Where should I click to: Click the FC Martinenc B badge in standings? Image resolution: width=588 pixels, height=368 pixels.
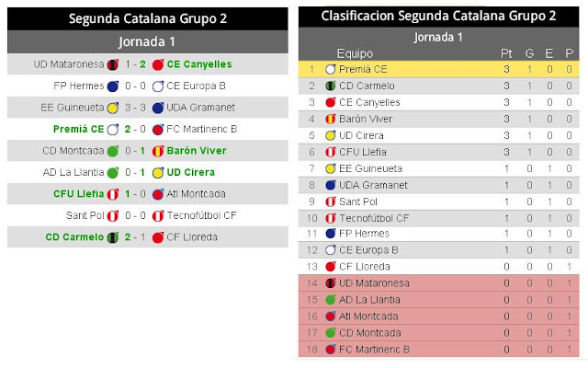pos(330,350)
